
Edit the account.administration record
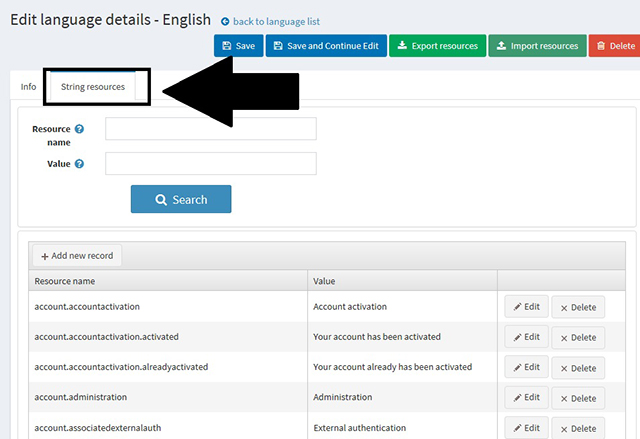pos(527,397)
